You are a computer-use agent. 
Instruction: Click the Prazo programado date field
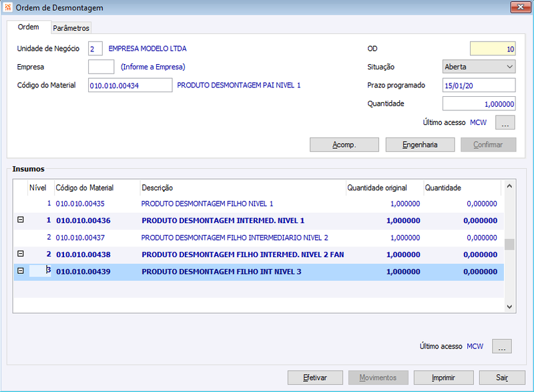(x=479, y=85)
